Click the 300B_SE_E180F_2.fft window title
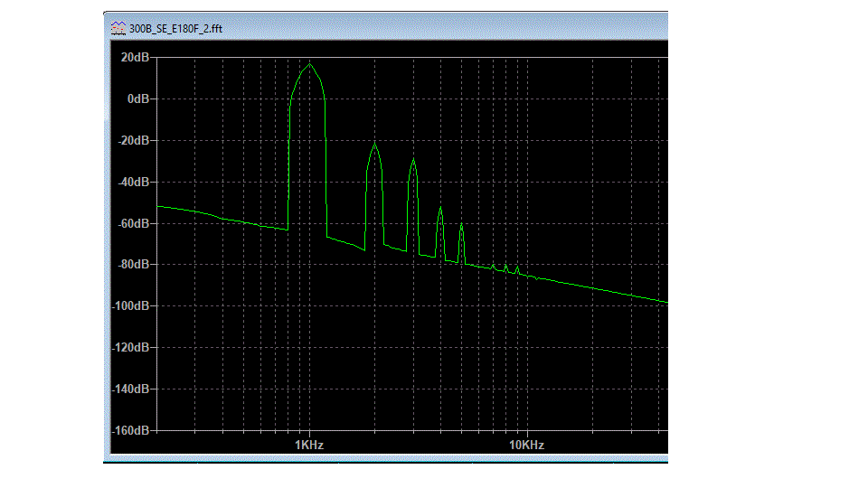 pyautogui.click(x=175, y=29)
